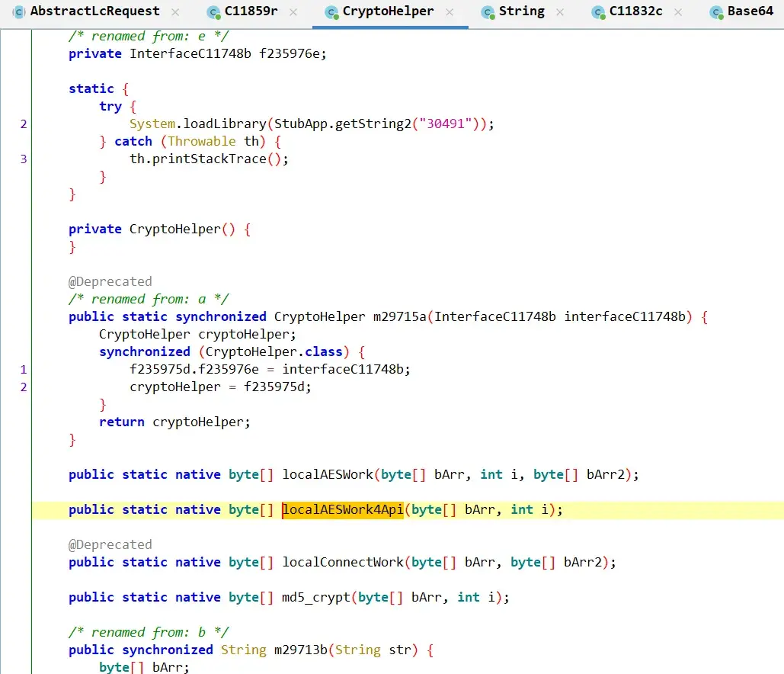Click the localAESWork method name
Viewport: 784px width, 674px height.
pyautogui.click(x=328, y=474)
